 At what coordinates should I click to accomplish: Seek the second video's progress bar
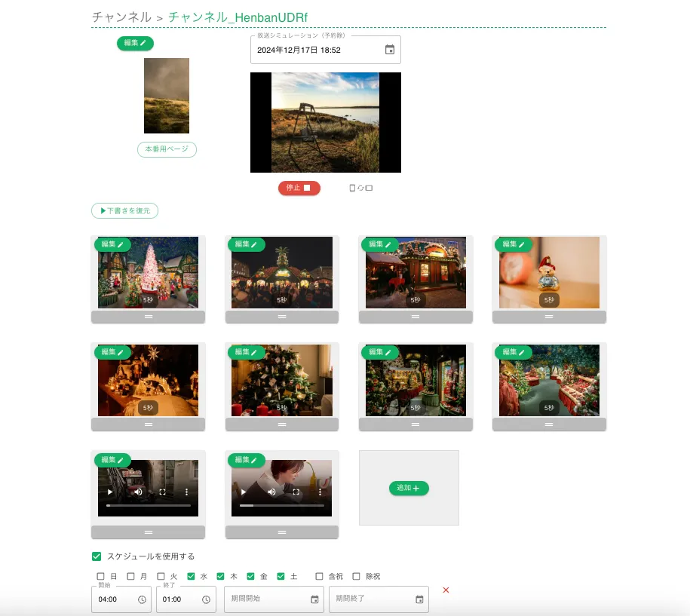(x=282, y=506)
